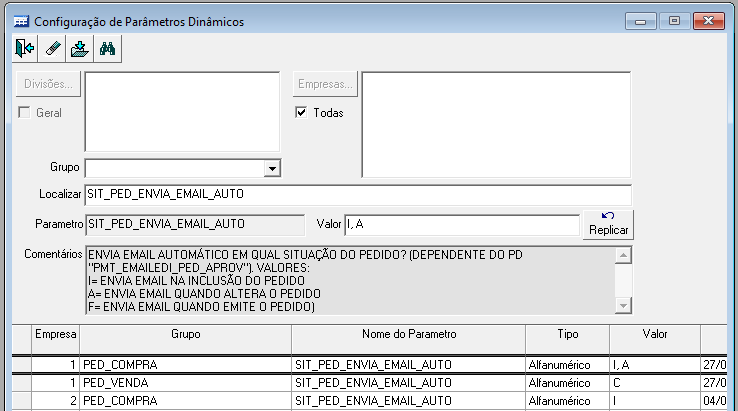This screenshot has height=411, width=738.
Task: Click the window title bar app icon
Action: click(21, 22)
